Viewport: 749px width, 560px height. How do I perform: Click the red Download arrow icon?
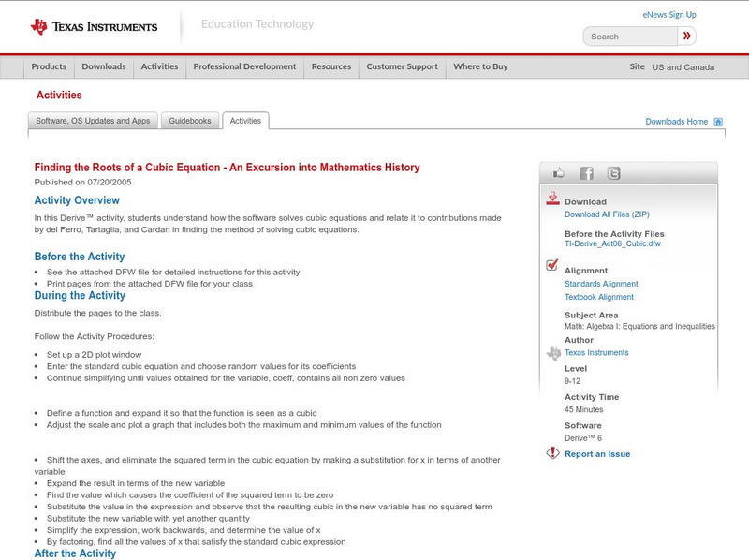click(x=552, y=199)
